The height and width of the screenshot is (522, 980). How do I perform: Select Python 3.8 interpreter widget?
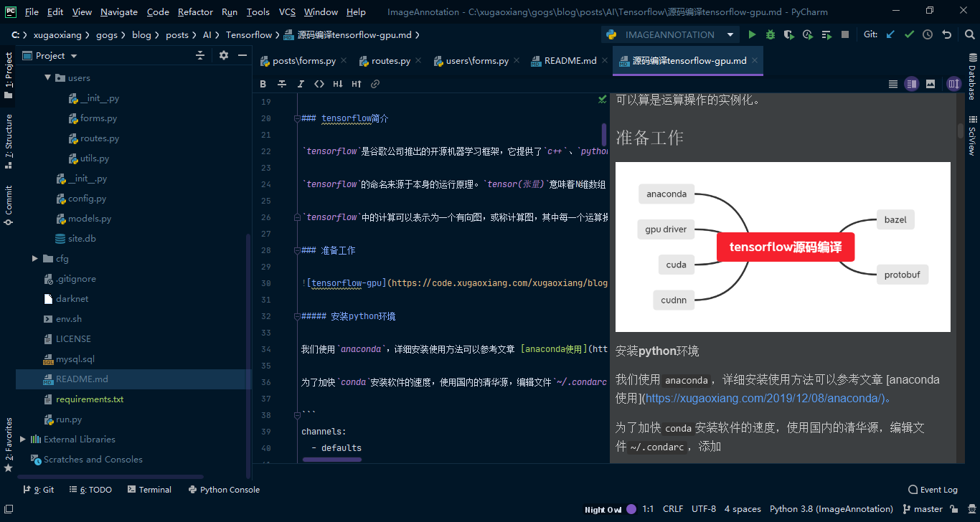pyautogui.click(x=831, y=509)
